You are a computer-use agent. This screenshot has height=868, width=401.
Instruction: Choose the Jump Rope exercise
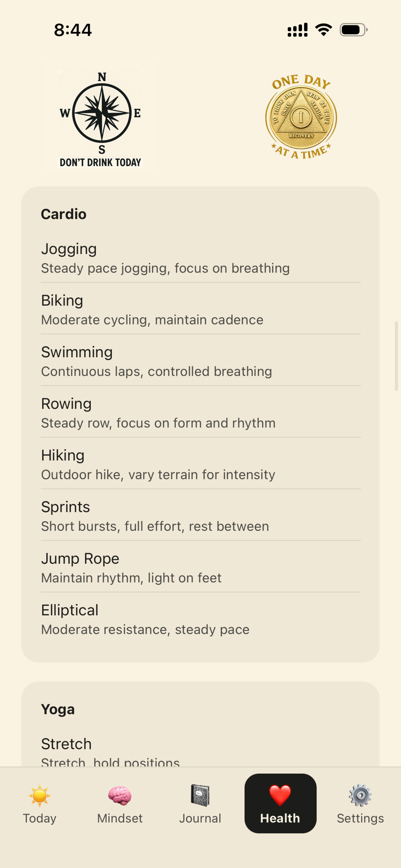tap(201, 567)
